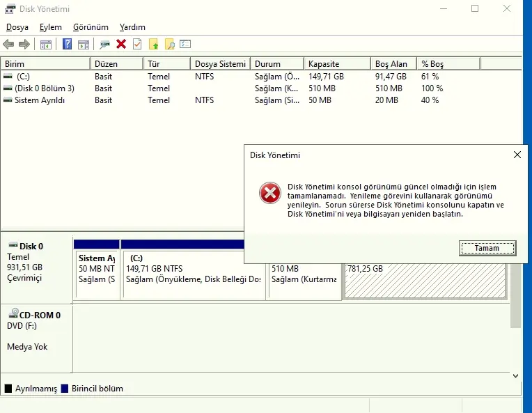Click the (C:) volume row icon

8,77
